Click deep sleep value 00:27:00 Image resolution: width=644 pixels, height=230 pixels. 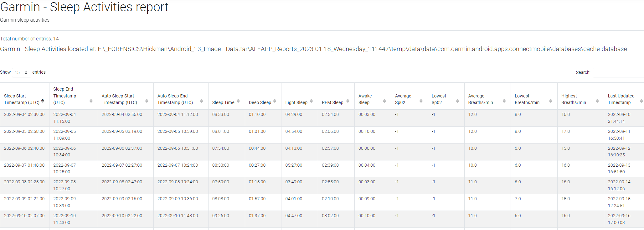(257, 165)
